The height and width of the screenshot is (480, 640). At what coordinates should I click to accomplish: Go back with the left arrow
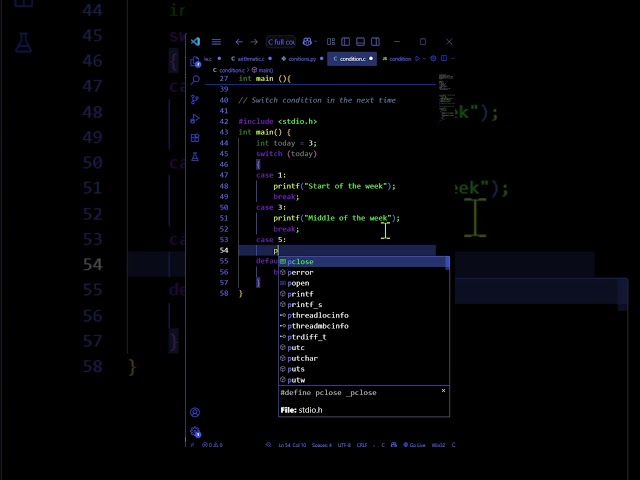pyautogui.click(x=239, y=42)
